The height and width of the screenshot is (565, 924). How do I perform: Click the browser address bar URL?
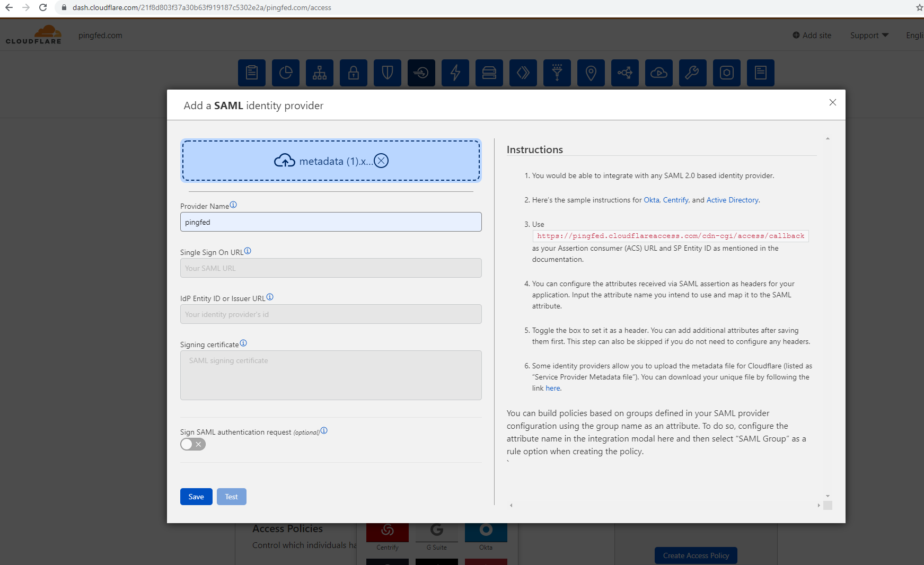coord(201,7)
